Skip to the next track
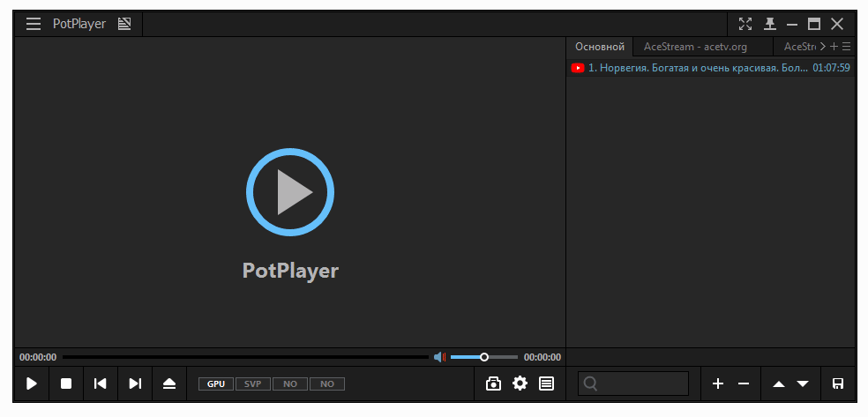 [x=135, y=383]
